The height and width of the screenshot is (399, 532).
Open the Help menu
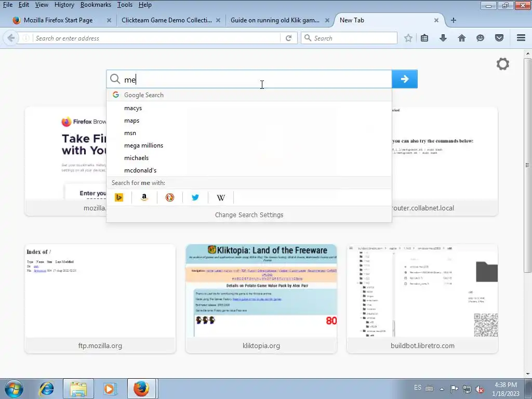click(145, 5)
